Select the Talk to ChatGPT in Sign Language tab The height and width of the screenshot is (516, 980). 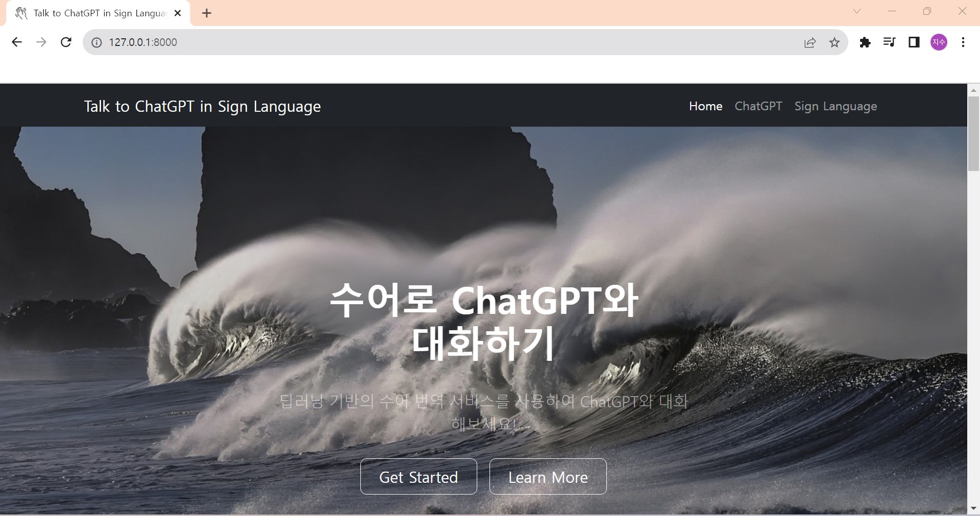(x=98, y=13)
